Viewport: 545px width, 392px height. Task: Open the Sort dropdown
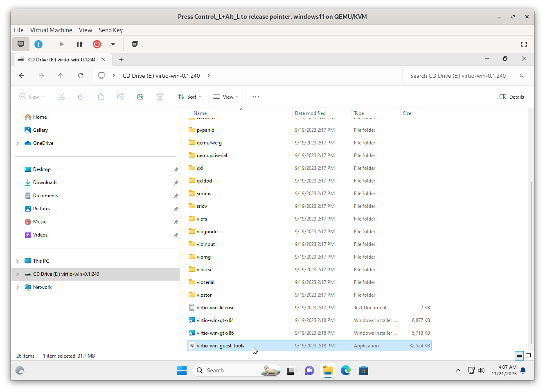tap(189, 97)
